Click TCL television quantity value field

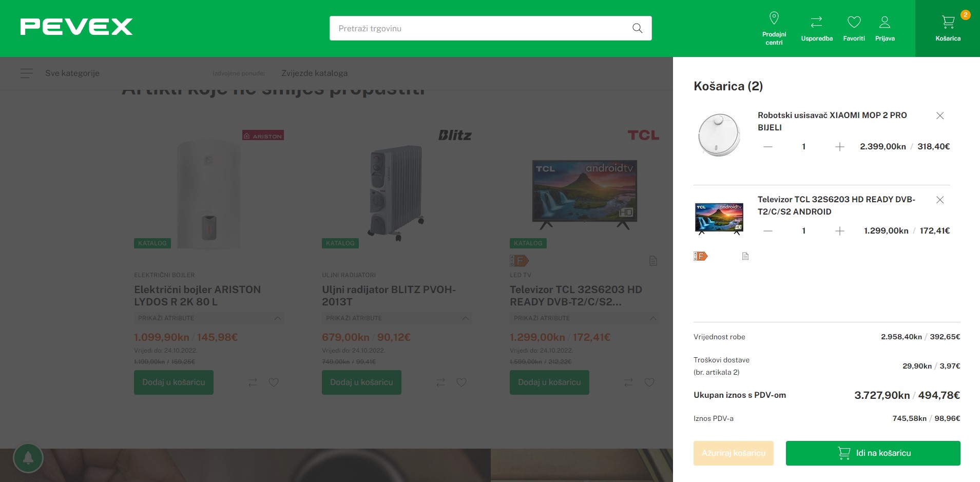(803, 231)
